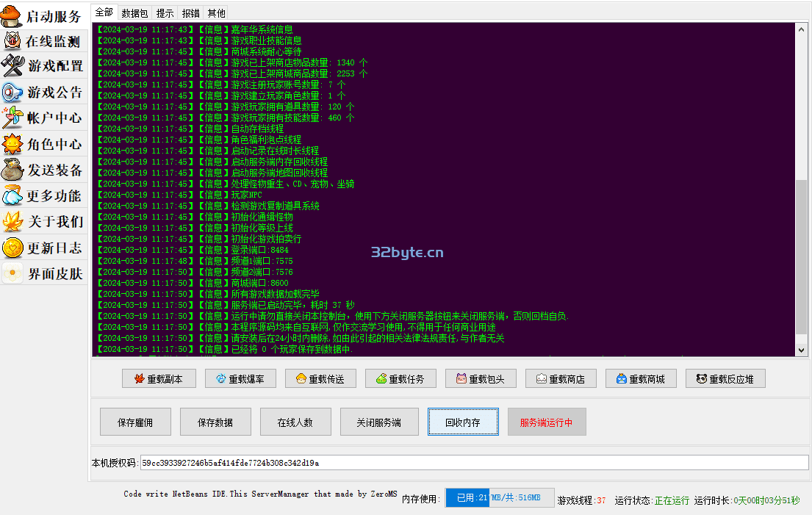The width and height of the screenshot is (812, 515).
Task: Go to 帐户中心 account center
Action: click(44, 118)
